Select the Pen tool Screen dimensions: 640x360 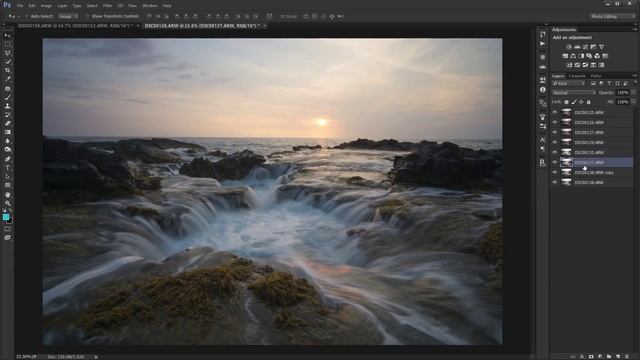point(7,159)
